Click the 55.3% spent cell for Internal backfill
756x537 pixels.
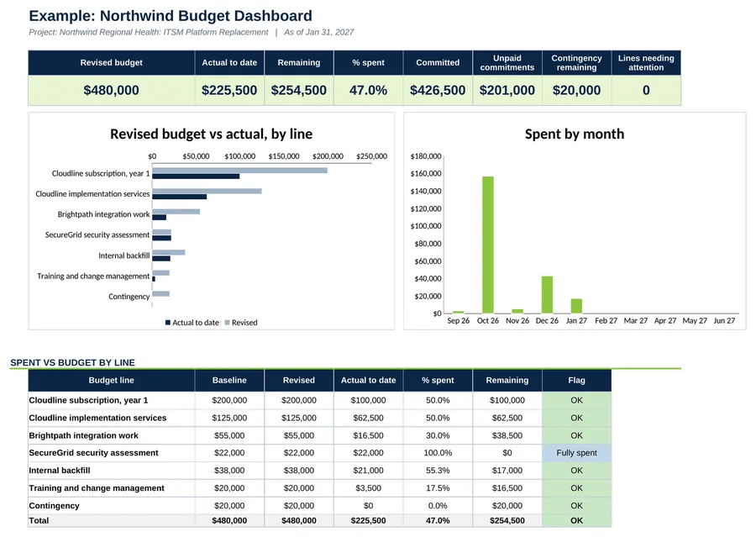pyautogui.click(x=438, y=471)
